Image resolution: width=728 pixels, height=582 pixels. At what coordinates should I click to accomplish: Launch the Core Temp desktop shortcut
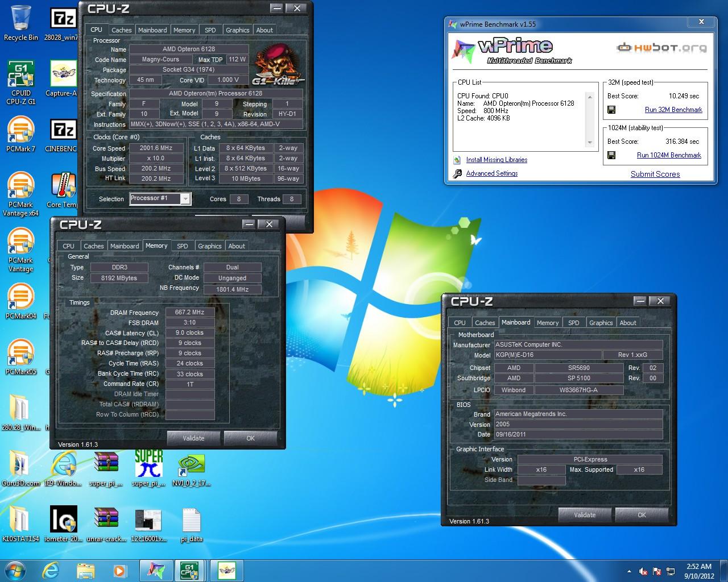63,190
